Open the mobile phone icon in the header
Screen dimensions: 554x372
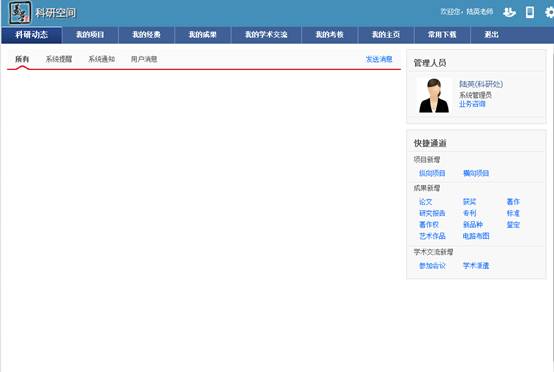click(530, 12)
